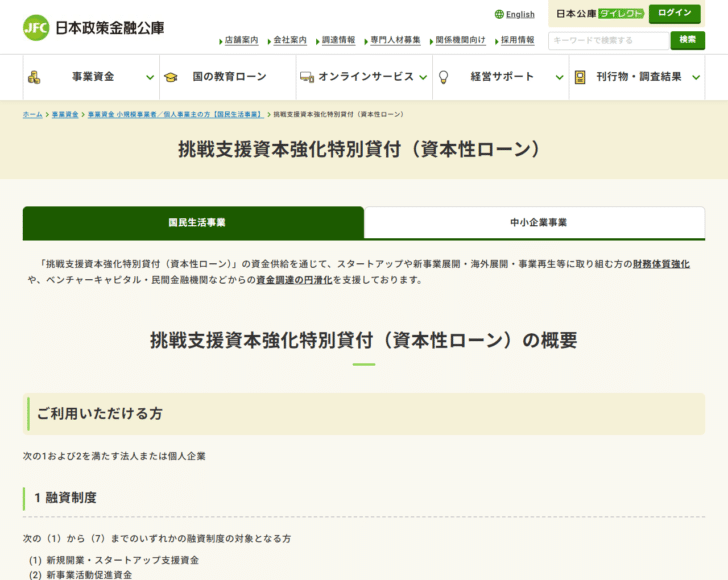Open the 経営サポート navigation menu
The width and height of the screenshot is (728, 580).
click(x=501, y=77)
